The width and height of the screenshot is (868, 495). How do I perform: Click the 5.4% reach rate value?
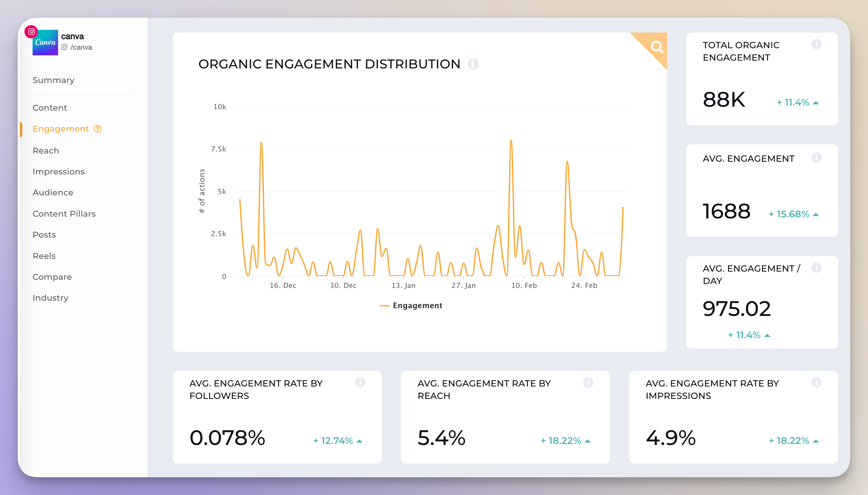[x=441, y=438]
